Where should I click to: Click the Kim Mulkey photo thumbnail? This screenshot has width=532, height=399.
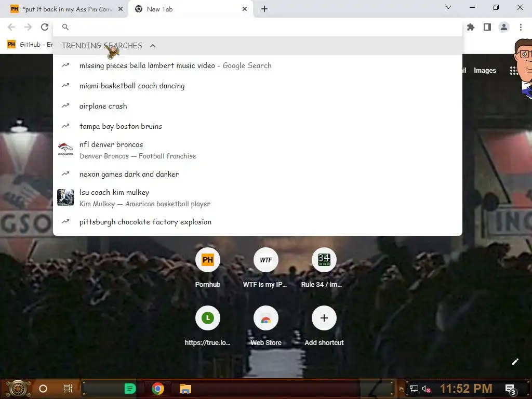coord(65,197)
